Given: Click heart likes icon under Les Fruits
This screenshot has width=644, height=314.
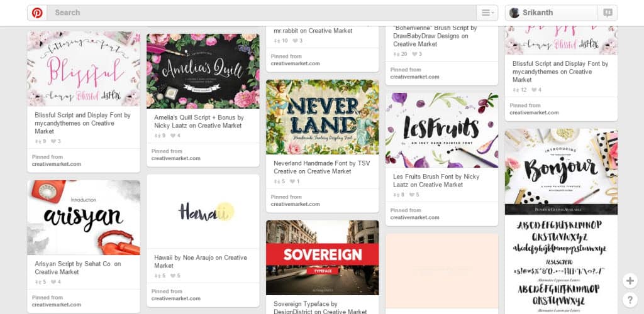Looking at the screenshot, I should (411, 195).
